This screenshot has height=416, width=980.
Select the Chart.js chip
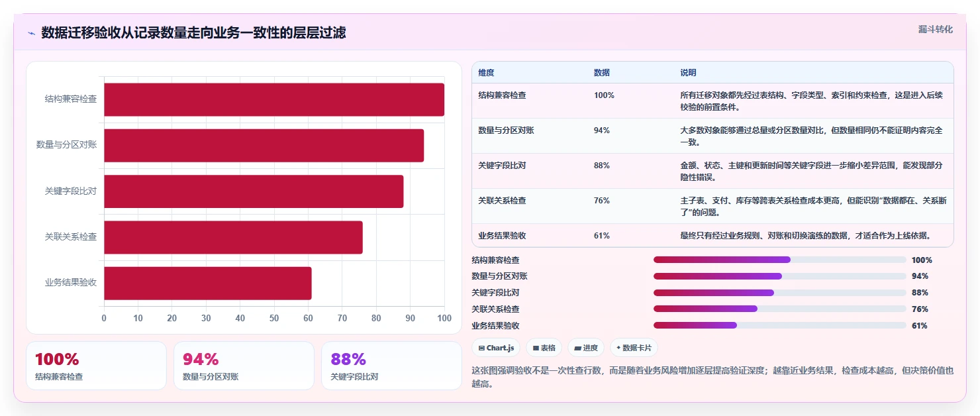[x=496, y=348]
